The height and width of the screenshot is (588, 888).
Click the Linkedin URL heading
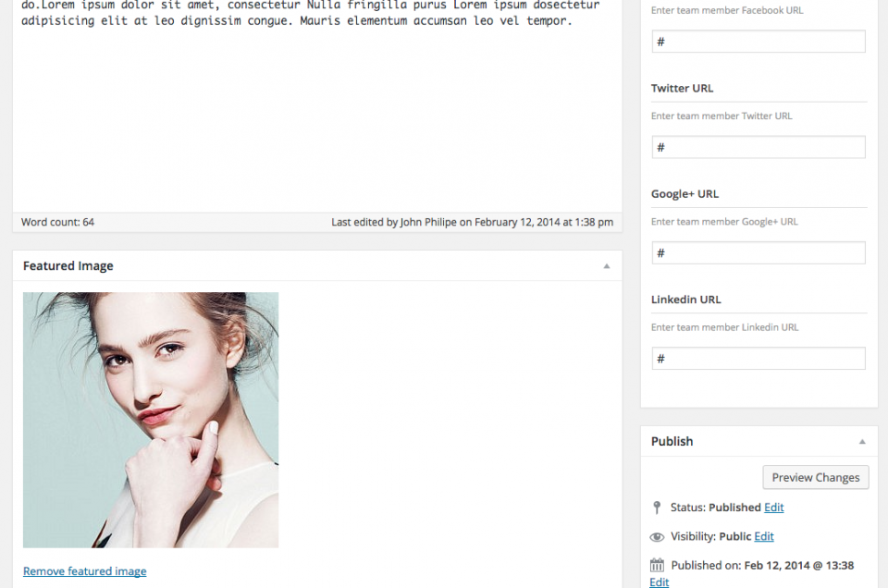pos(685,300)
